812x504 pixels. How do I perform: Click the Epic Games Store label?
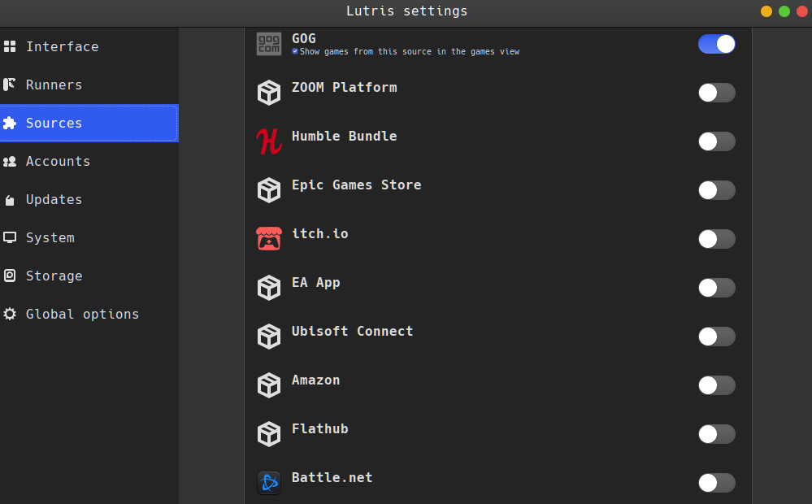[356, 185]
